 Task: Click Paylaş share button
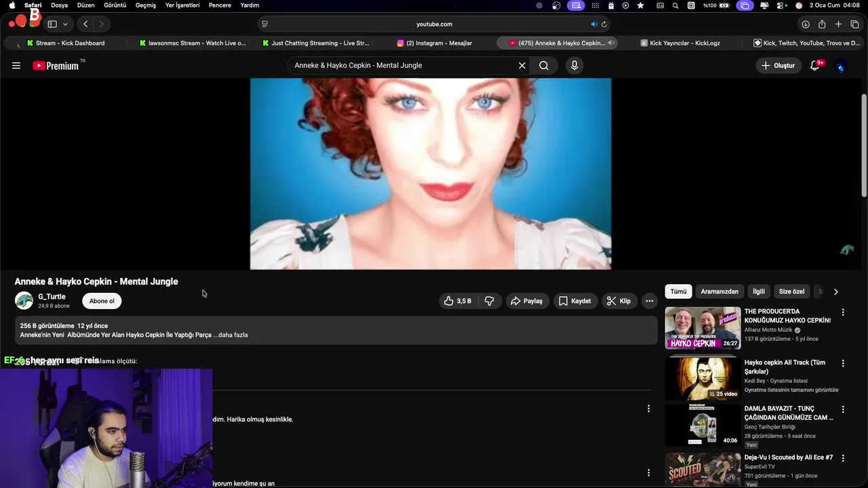coord(526,301)
